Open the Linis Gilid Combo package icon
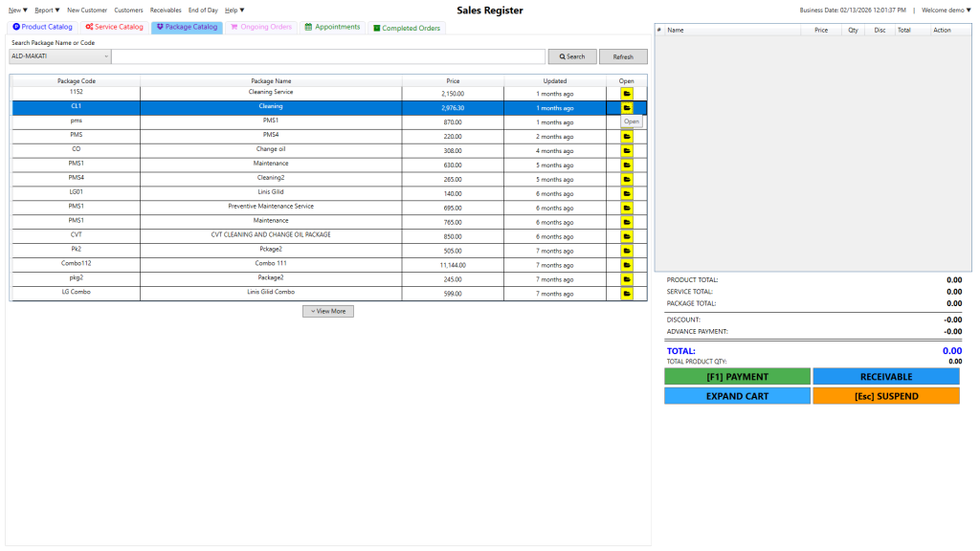Screen dimensions: 980x551 [627, 294]
